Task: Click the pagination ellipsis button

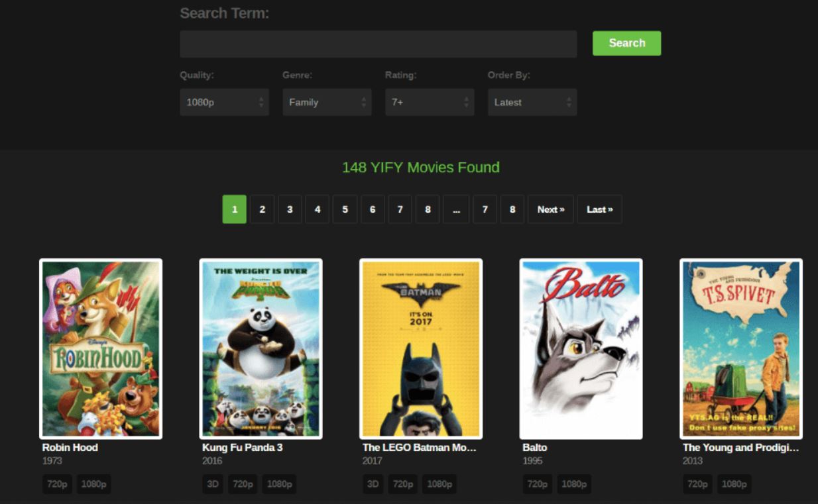Action: [456, 209]
